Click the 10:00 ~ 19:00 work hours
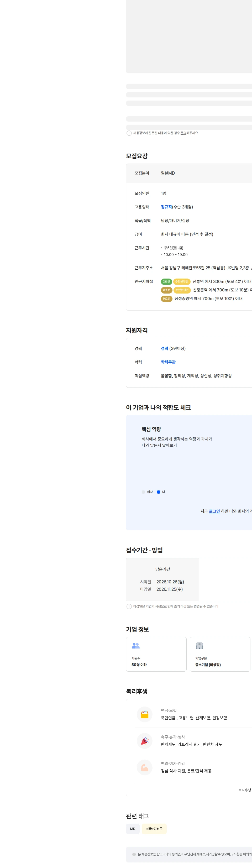 click(x=176, y=255)
